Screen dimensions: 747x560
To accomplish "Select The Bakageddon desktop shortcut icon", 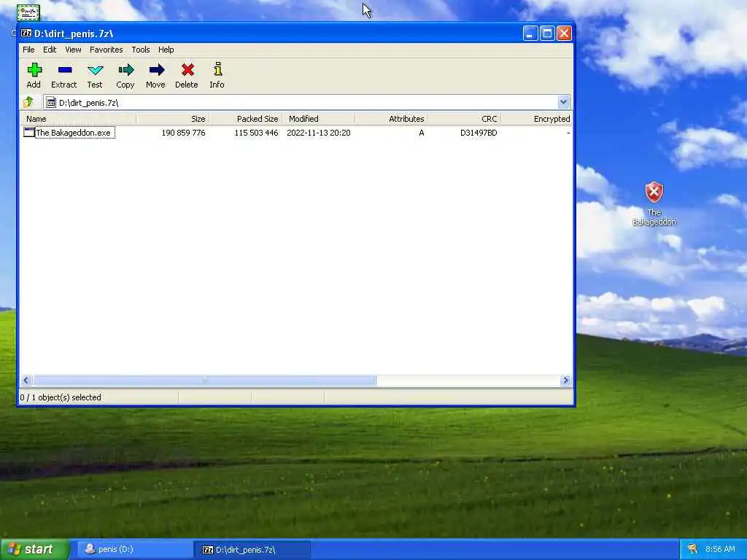I will [654, 192].
